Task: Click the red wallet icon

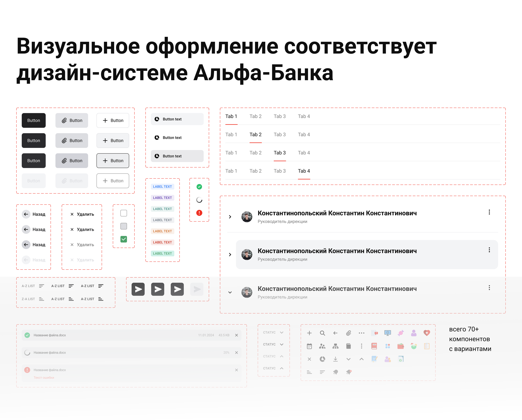Action: pyautogui.click(x=400, y=346)
